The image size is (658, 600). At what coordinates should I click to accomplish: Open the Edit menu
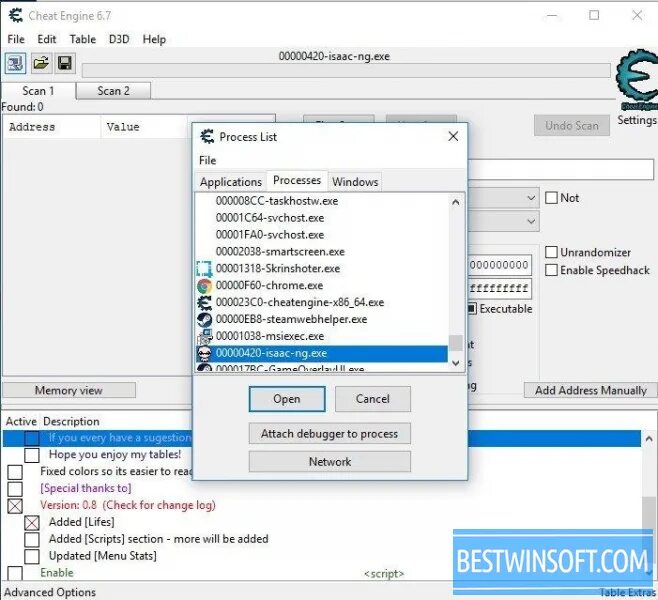click(47, 39)
